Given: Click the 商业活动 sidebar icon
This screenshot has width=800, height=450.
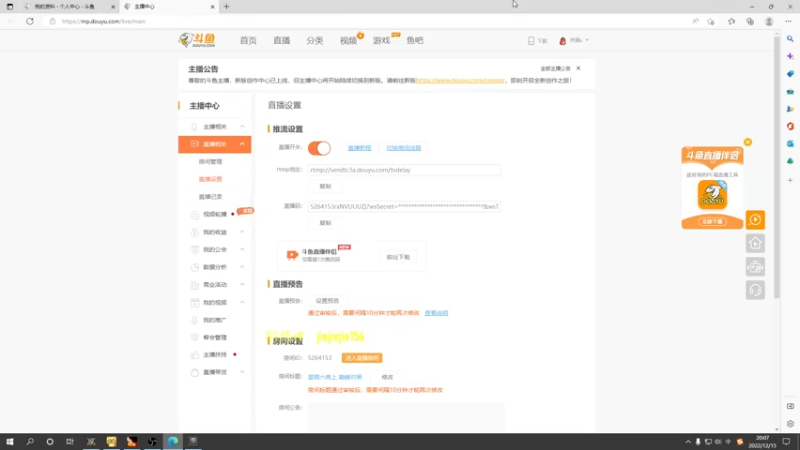Looking at the screenshot, I should [194, 285].
